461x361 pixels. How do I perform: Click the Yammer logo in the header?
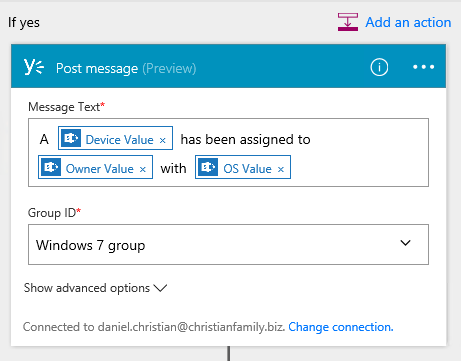tap(34, 67)
